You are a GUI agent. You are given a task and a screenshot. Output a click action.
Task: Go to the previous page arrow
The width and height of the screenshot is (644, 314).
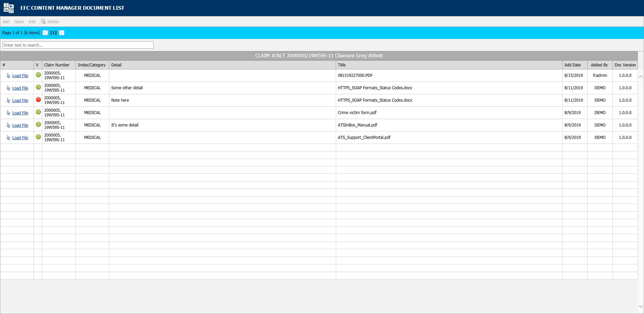(x=45, y=33)
